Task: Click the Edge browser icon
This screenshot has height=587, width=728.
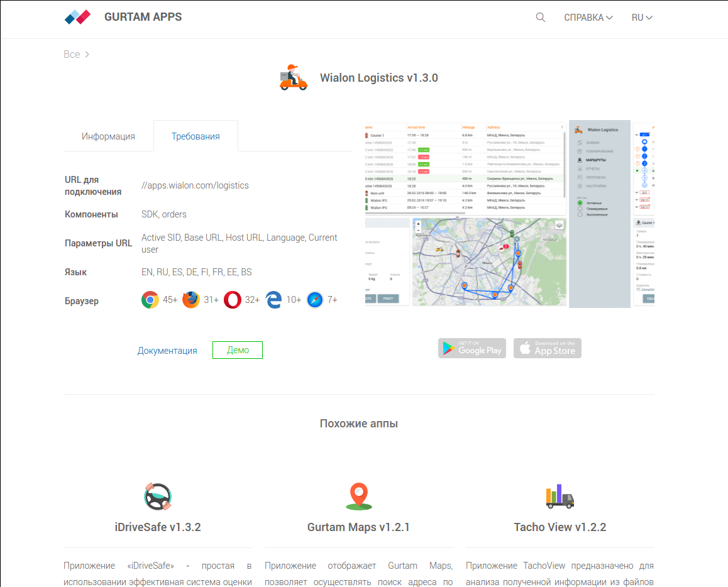Action: click(x=273, y=300)
